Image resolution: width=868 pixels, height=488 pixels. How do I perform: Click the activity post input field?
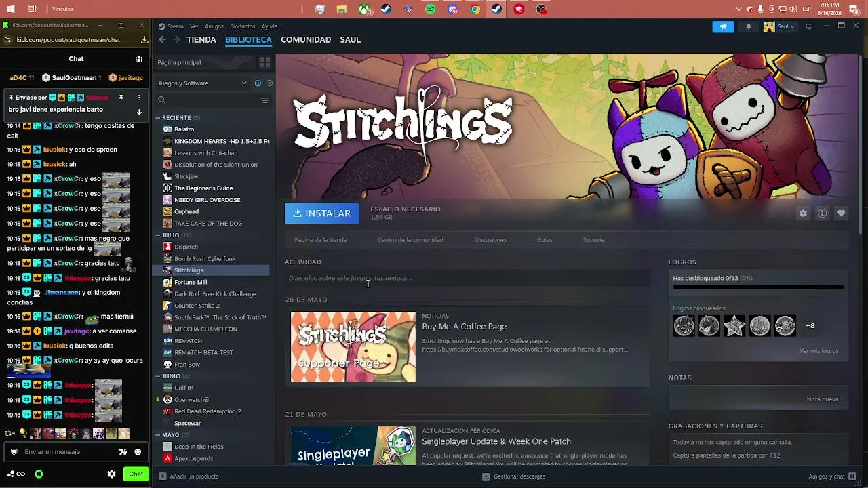pyautogui.click(x=467, y=278)
